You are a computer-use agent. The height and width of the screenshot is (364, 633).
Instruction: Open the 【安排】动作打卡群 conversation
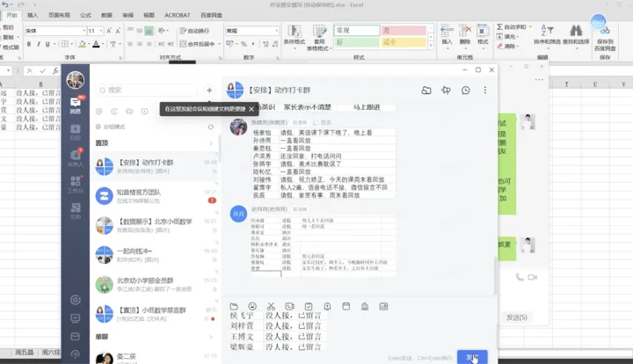pyautogui.click(x=156, y=166)
